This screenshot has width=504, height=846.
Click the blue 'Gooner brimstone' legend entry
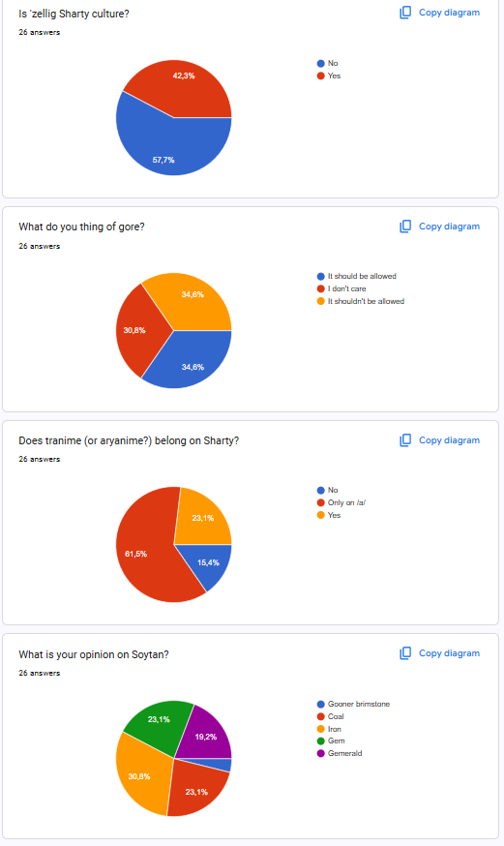click(x=353, y=704)
